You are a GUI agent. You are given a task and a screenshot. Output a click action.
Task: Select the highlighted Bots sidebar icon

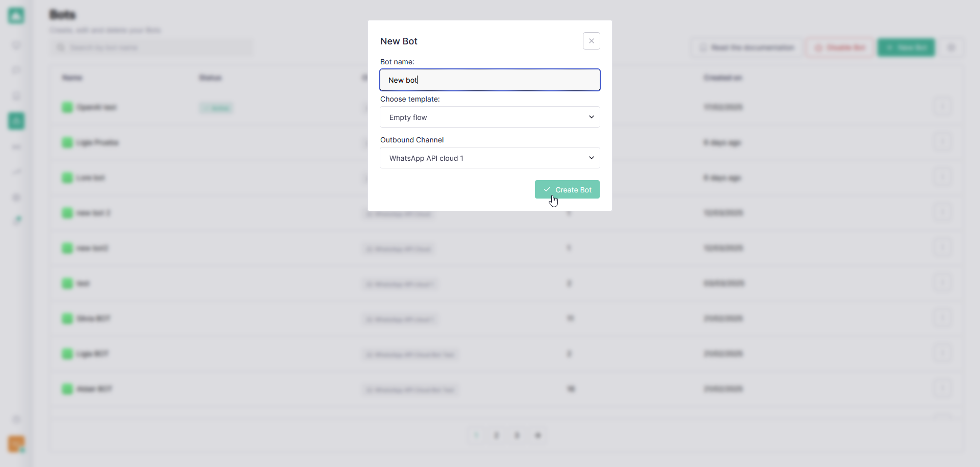(16, 121)
